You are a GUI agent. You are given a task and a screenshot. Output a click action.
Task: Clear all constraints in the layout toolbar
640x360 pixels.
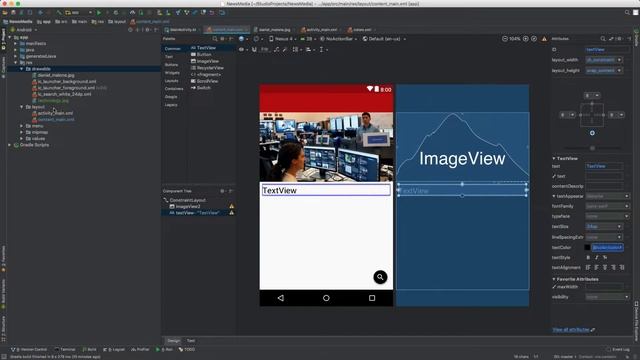click(276, 49)
